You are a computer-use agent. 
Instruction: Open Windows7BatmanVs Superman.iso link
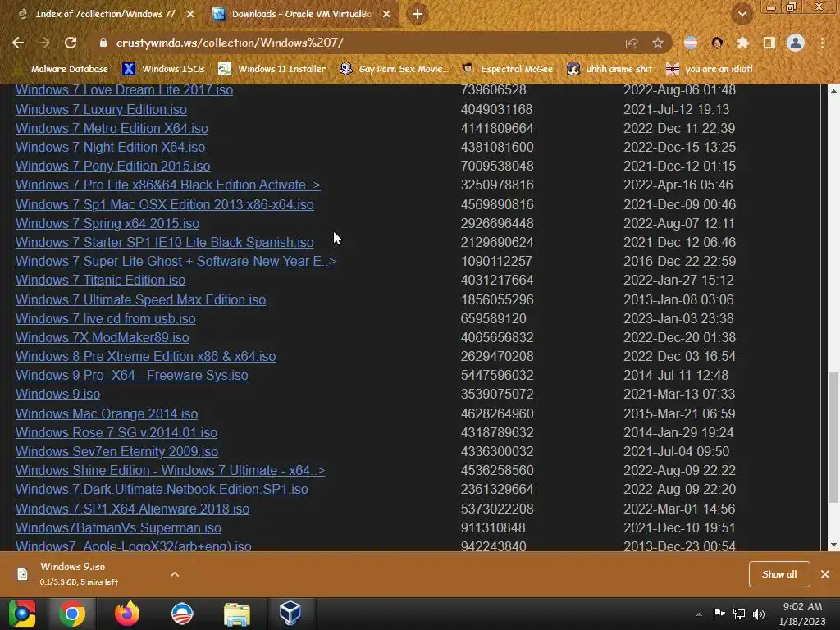[x=118, y=527]
